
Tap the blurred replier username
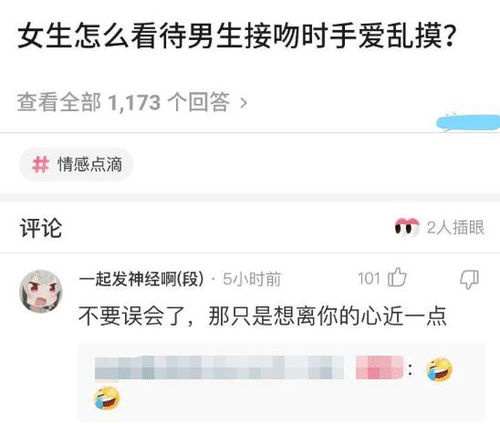point(219,368)
